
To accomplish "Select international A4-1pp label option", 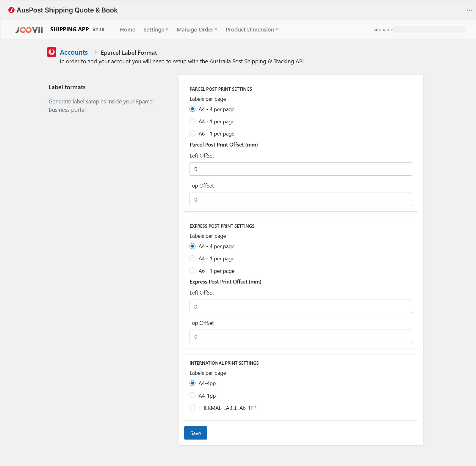I will (192, 396).
